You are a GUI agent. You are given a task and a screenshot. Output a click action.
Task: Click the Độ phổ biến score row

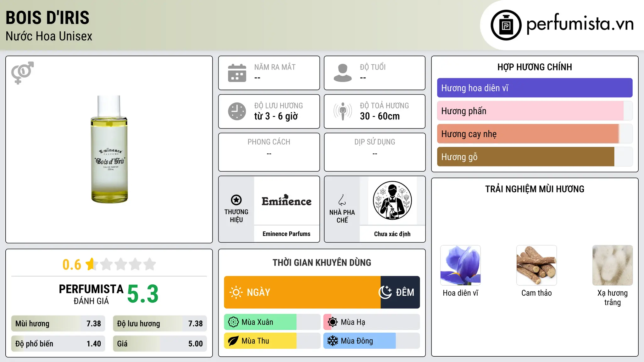[x=58, y=344]
